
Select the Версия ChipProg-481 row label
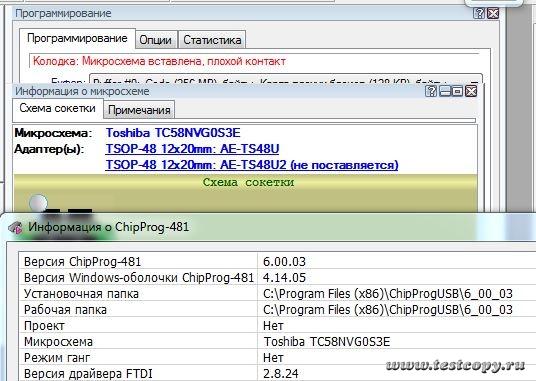pos(83,262)
